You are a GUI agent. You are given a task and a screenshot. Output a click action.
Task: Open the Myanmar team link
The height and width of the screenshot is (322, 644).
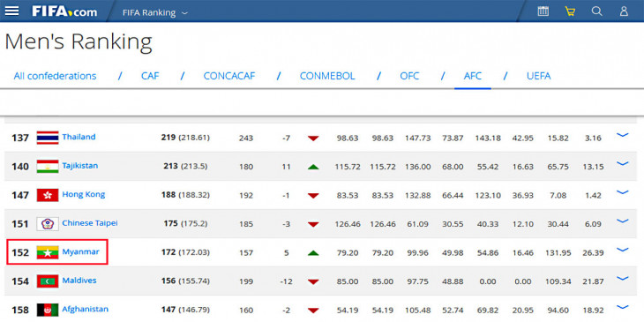tap(80, 251)
